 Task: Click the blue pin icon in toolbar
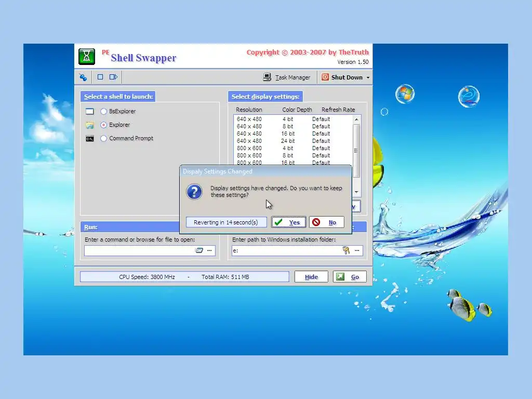point(83,77)
